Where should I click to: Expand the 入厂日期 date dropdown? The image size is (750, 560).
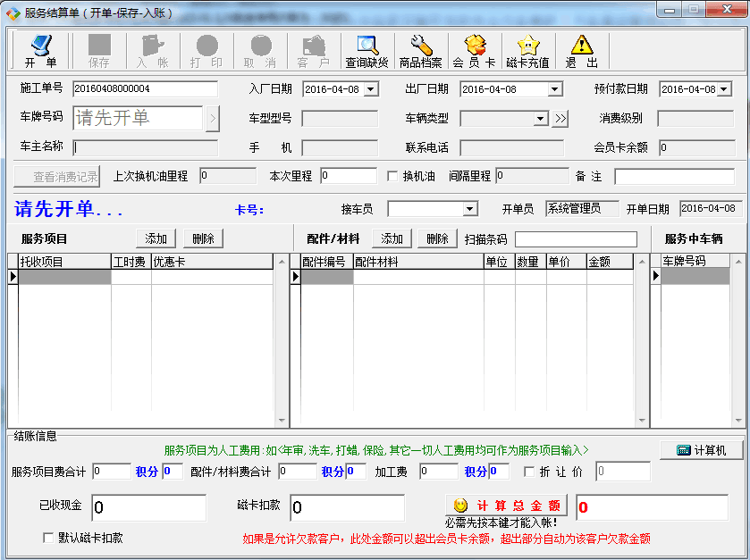(371, 89)
